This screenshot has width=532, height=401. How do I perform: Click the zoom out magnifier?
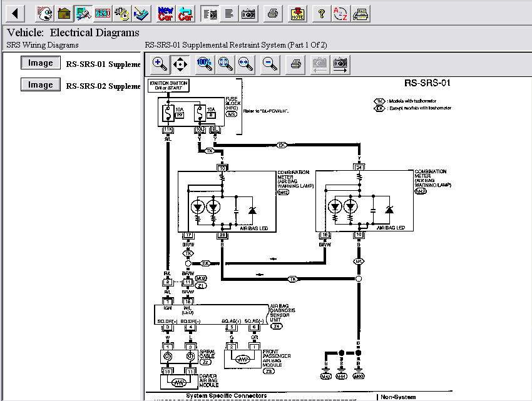click(x=270, y=63)
